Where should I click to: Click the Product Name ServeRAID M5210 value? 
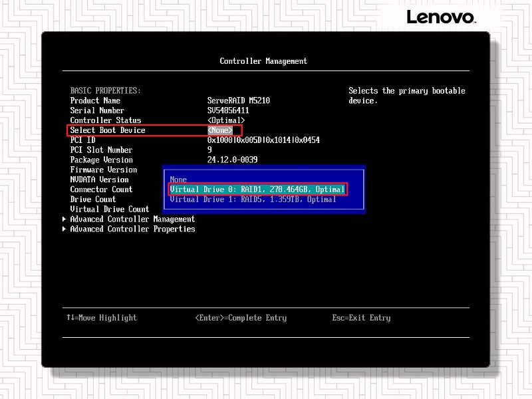[x=239, y=101]
